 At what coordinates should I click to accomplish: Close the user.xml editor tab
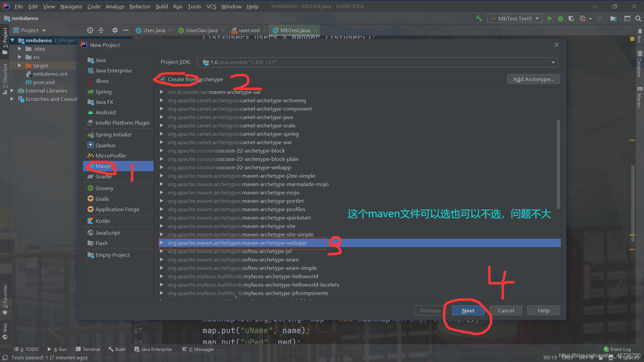tap(265, 30)
